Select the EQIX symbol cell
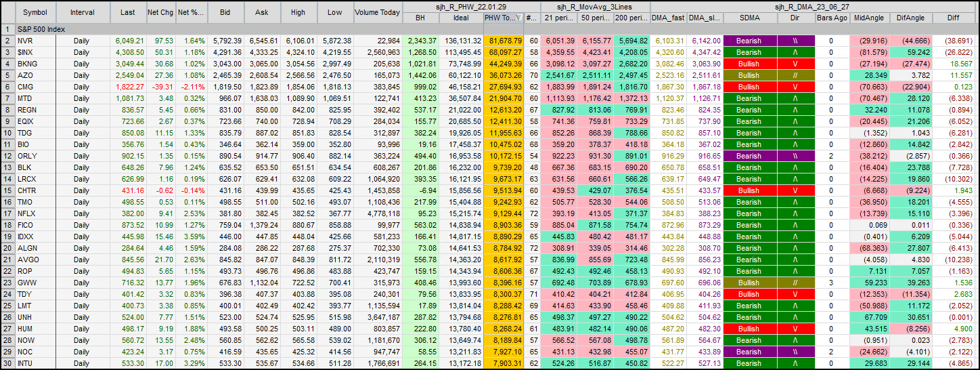980x370 pixels. pyautogui.click(x=35, y=122)
